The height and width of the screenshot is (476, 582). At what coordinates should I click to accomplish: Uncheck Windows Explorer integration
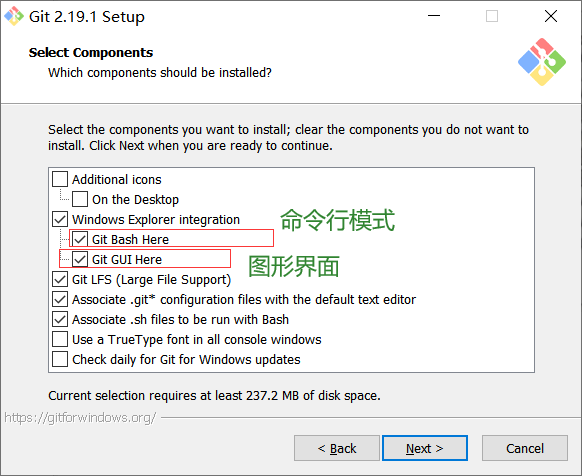tap(60, 219)
